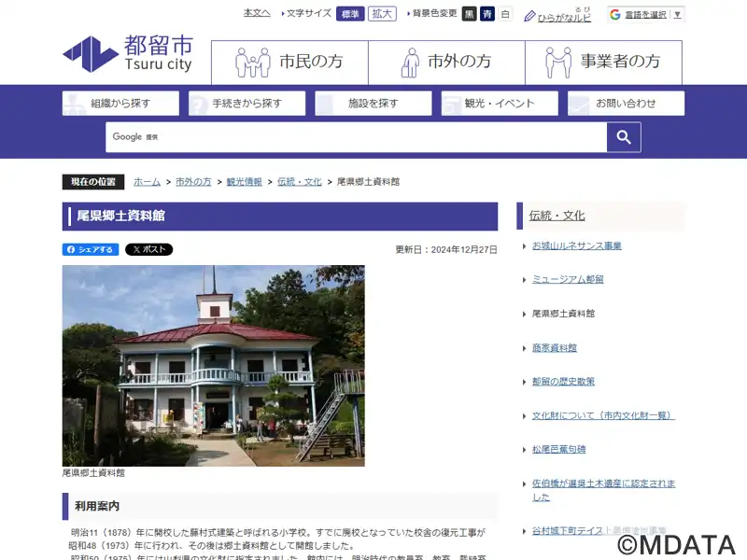Screen dimensions: 747x560
Task: Open お問い合わせ menu
Action: click(626, 104)
